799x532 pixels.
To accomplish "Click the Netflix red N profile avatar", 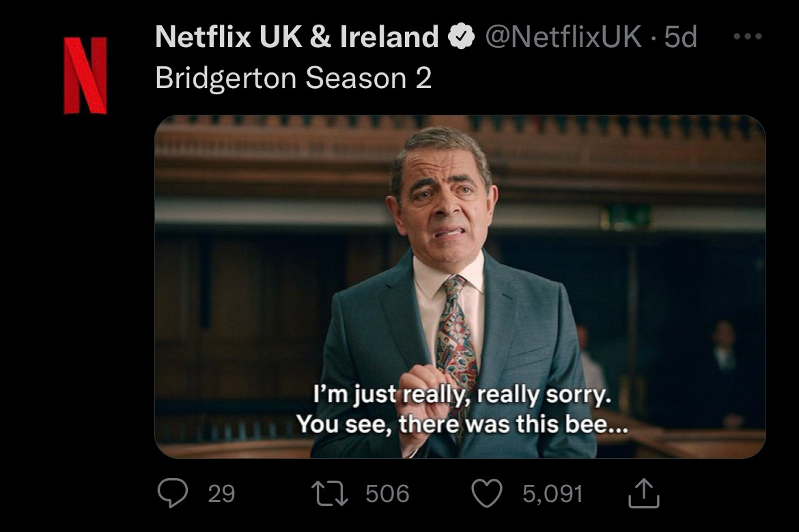I will (x=85, y=75).
